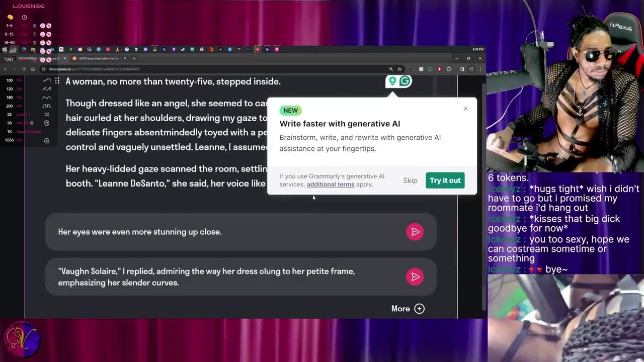Open the zoom magnifier in address bar
Viewport: 644px width, 362px height.
391,69
